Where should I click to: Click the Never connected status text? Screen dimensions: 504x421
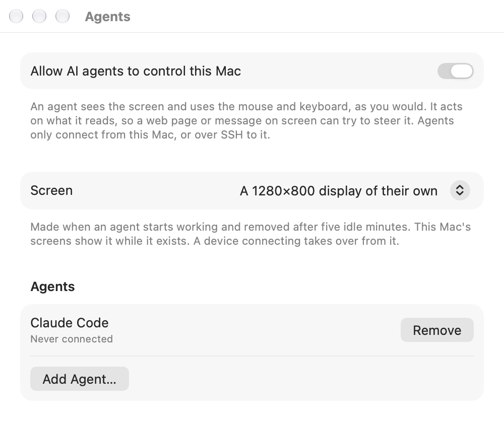tap(72, 339)
